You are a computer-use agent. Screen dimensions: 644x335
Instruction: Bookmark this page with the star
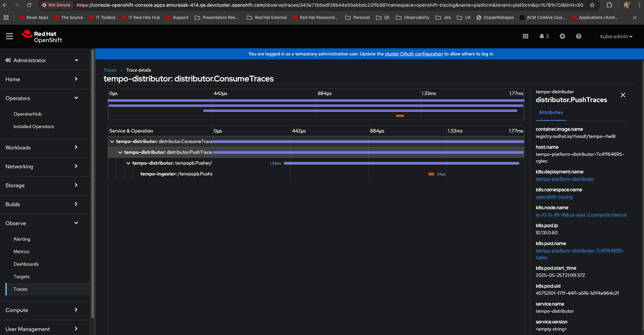(592, 5)
